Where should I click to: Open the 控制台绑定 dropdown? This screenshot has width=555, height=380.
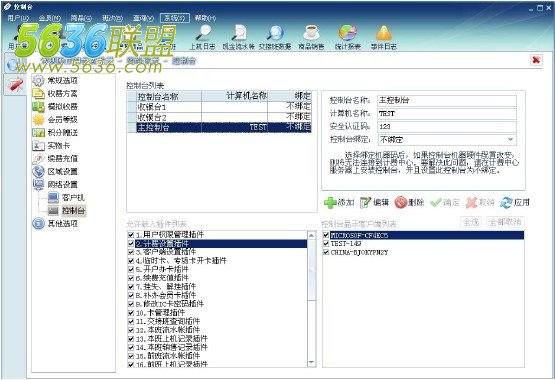click(510, 139)
